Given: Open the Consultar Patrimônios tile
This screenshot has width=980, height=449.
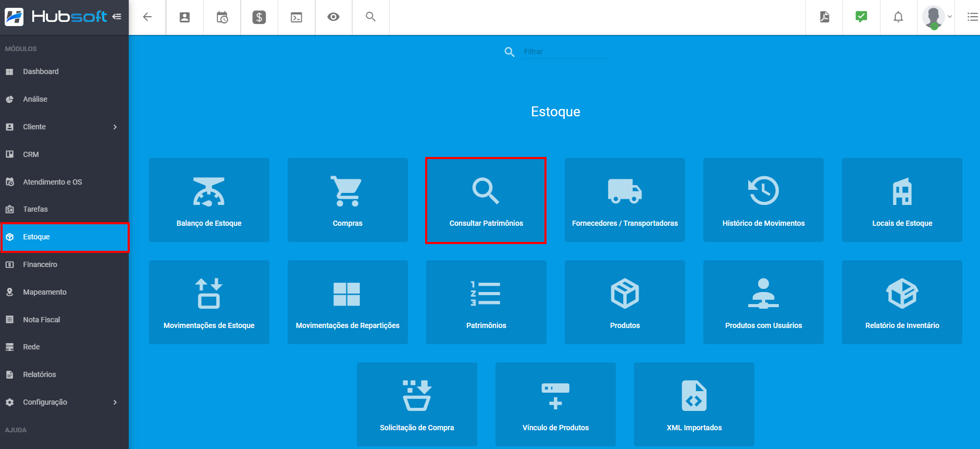Looking at the screenshot, I should [x=486, y=200].
